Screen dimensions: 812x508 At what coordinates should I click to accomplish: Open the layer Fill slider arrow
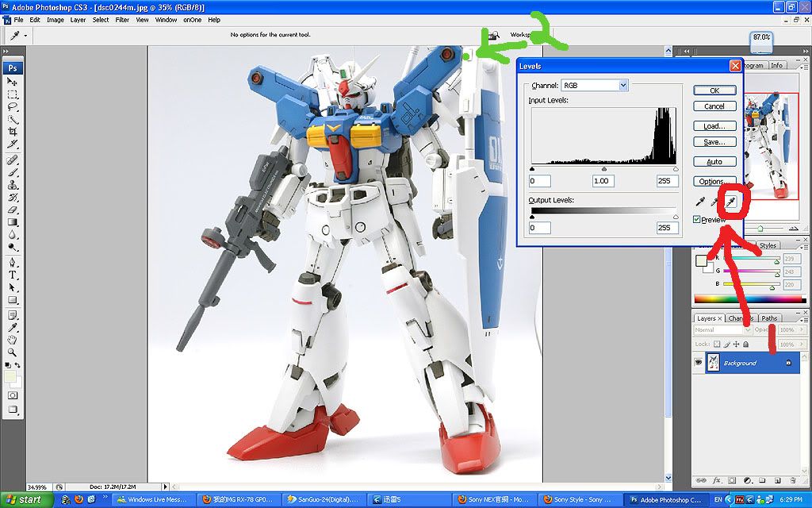pos(802,344)
